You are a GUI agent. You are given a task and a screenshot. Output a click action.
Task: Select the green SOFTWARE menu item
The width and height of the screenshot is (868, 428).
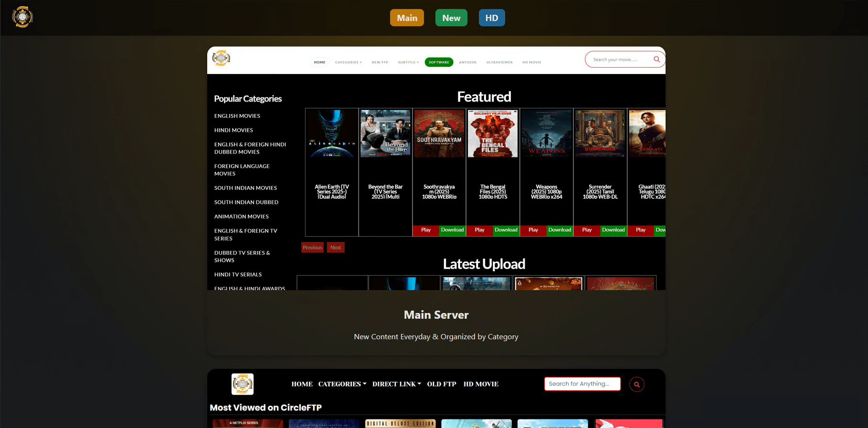pos(439,63)
